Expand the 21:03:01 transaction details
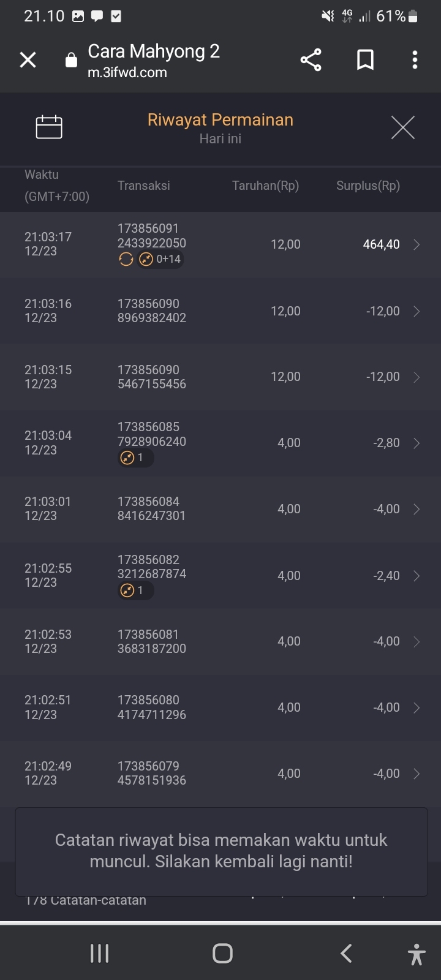The height and width of the screenshot is (980, 441). 417,509
